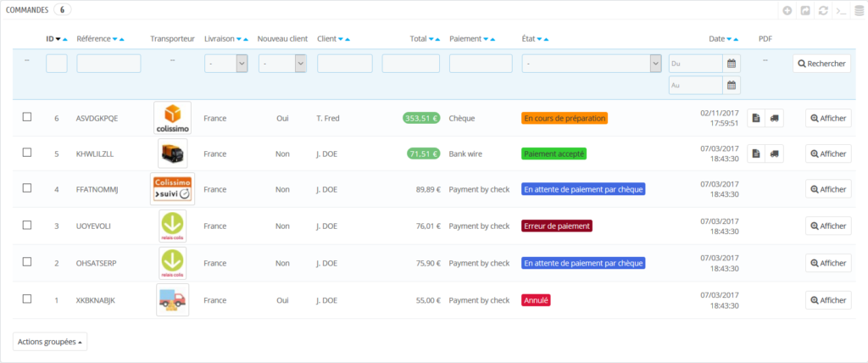
Task: Check the box for order XKBKNABJK
Action: [27, 299]
